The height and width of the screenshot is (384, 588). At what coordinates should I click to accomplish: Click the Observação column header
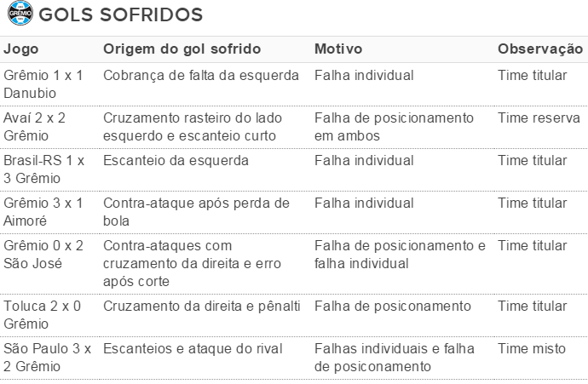(x=540, y=49)
